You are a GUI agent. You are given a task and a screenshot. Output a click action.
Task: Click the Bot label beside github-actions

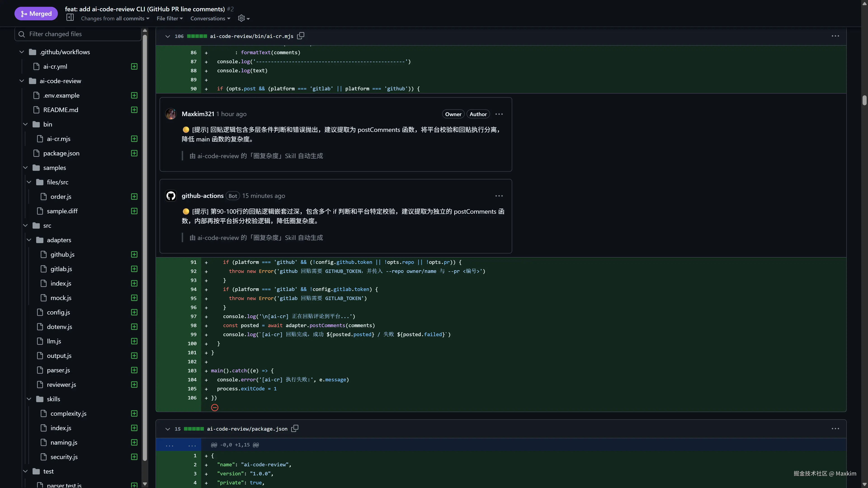[x=233, y=196]
